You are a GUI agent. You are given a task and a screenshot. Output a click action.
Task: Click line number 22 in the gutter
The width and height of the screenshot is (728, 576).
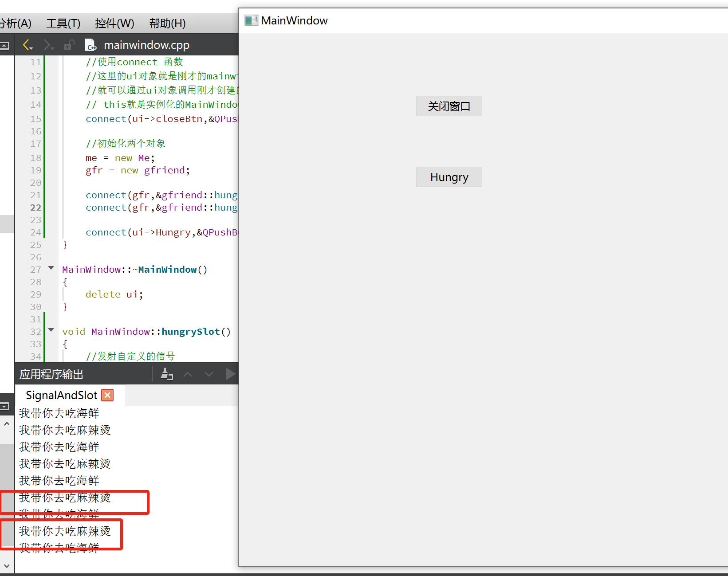35,208
